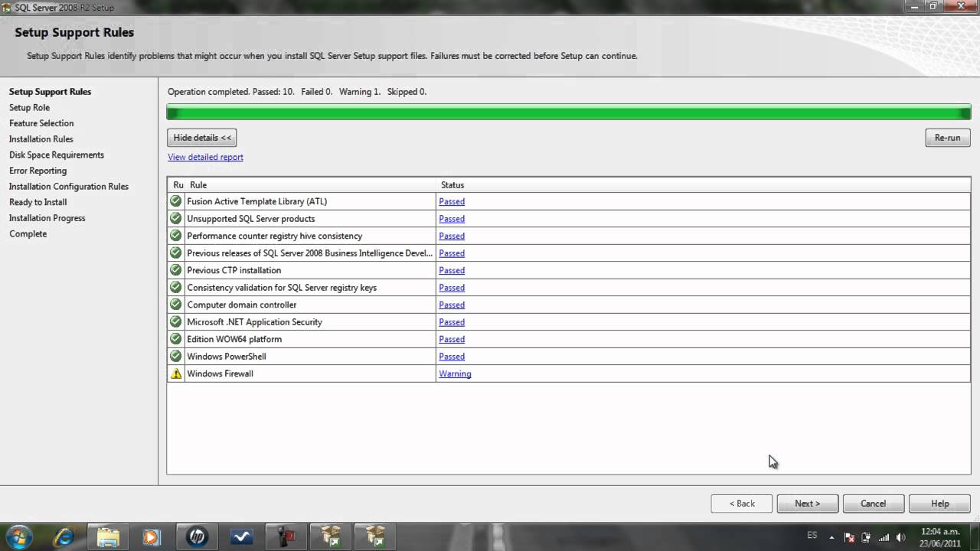Open Passed status for Microsoft .NET Application Security
This screenshot has height=551, width=980.
click(452, 322)
